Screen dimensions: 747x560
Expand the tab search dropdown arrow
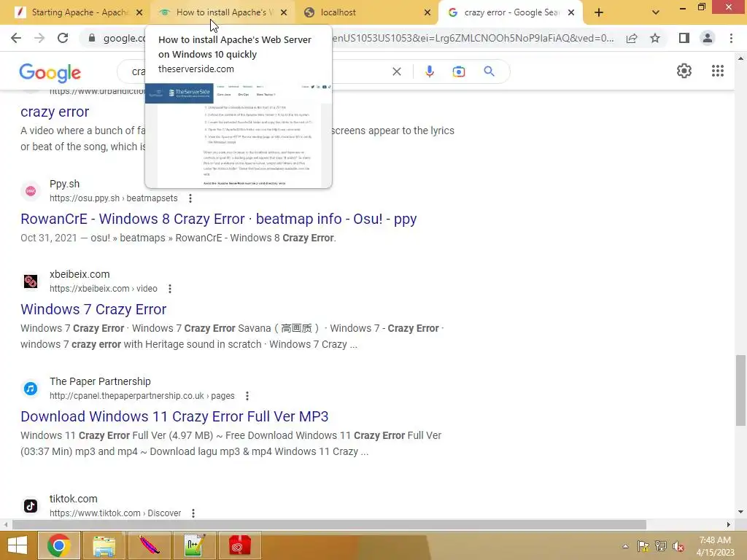656,13
